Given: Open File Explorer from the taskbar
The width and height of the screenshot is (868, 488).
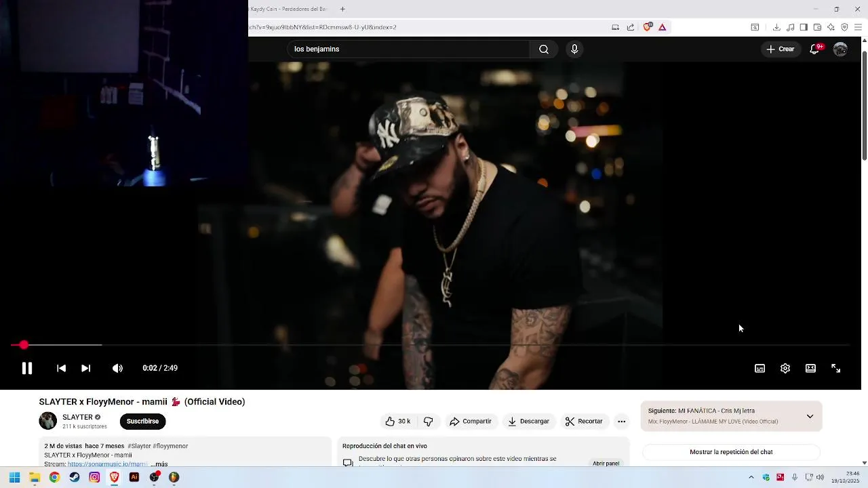Looking at the screenshot, I should 35,477.
